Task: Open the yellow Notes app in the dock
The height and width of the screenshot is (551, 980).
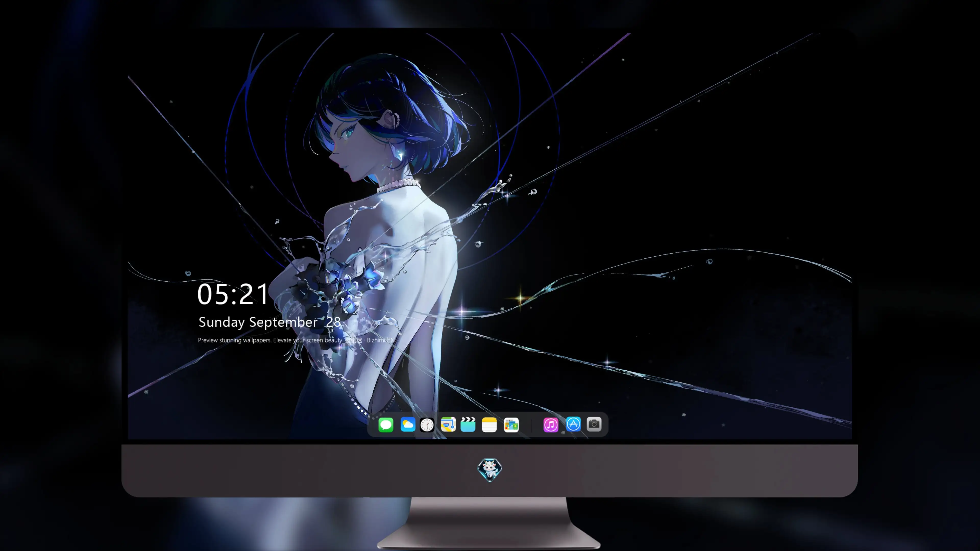Action: [489, 424]
